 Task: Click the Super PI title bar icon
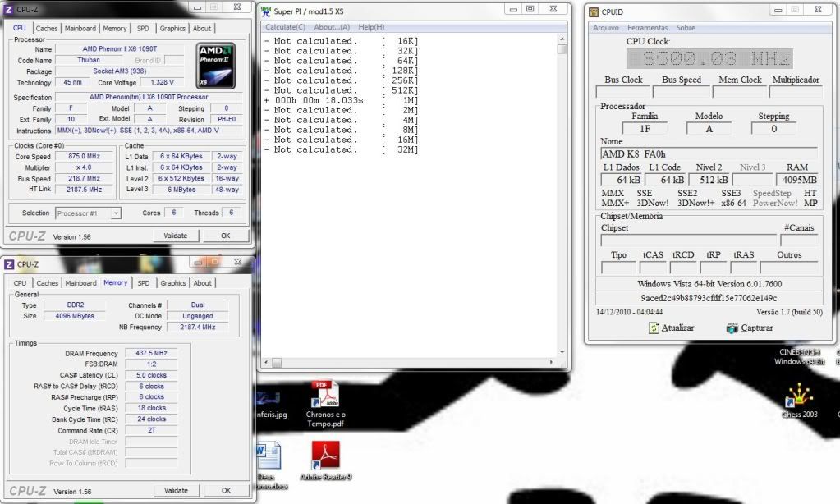tap(266, 11)
